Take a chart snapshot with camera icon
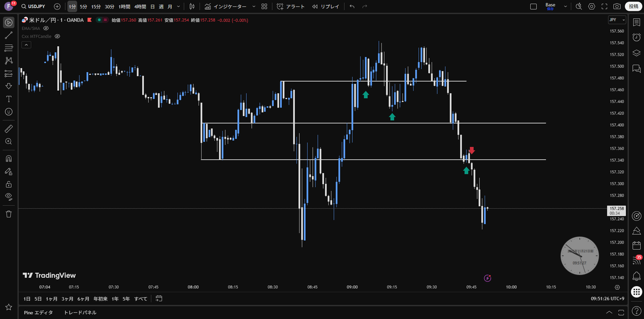 (617, 6)
